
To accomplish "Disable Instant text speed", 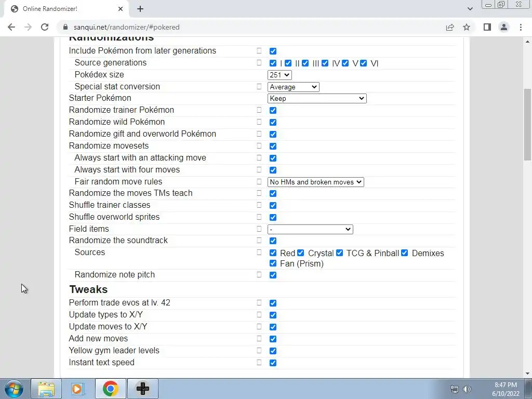I will click(273, 363).
